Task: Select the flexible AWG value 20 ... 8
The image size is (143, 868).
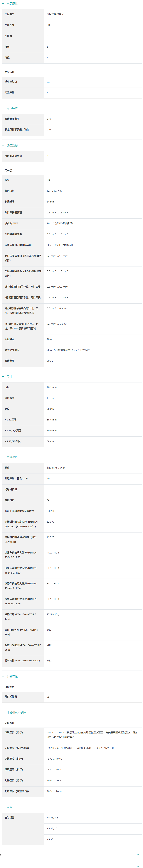Action: point(60,245)
